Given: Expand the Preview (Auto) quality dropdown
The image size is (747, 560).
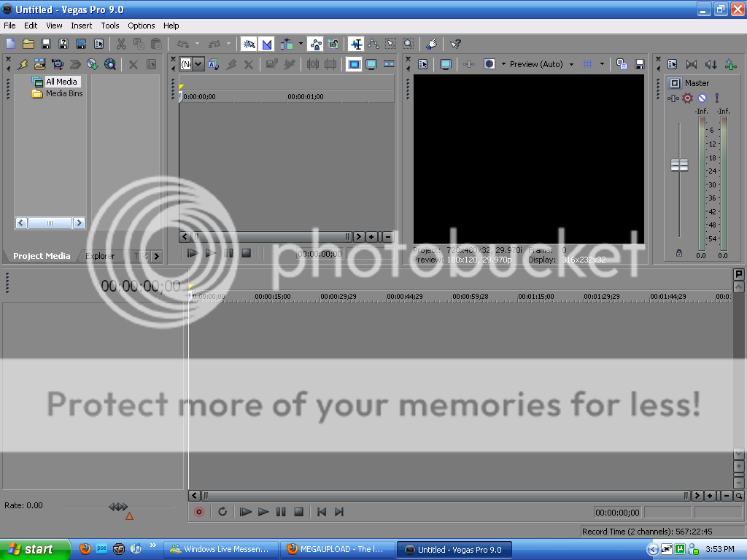Looking at the screenshot, I should tap(571, 64).
